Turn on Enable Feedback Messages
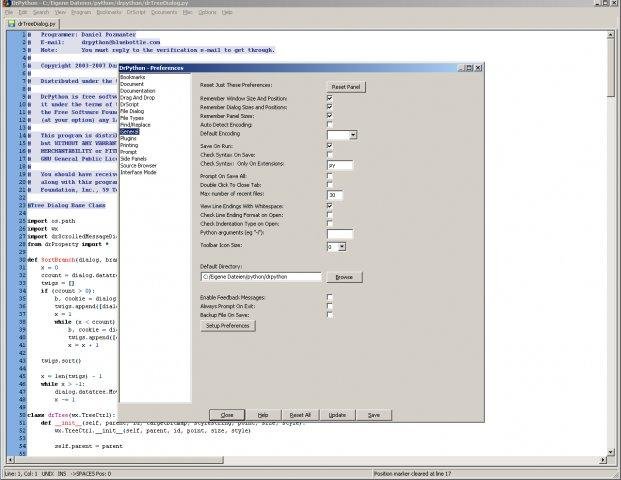The image size is (621, 480). point(330,297)
